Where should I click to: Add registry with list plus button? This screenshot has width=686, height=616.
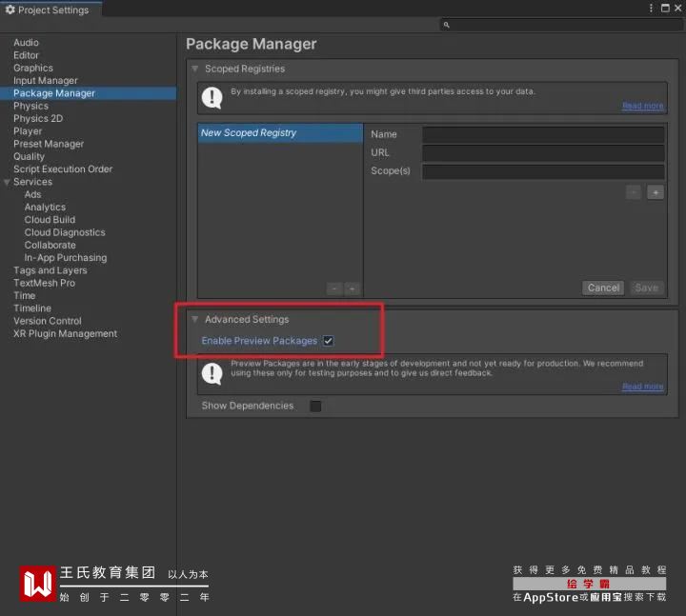pos(353,288)
